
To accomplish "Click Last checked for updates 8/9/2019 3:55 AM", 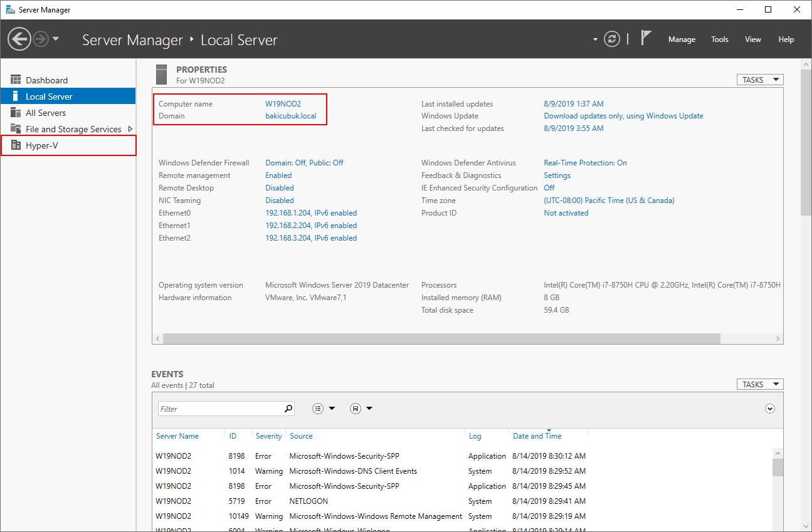I will [x=574, y=128].
